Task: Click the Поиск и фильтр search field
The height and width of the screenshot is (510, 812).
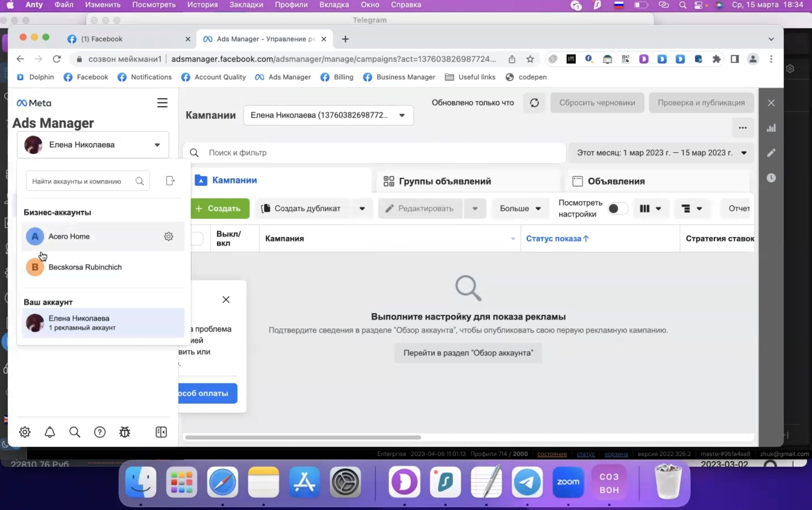Action: [x=374, y=153]
